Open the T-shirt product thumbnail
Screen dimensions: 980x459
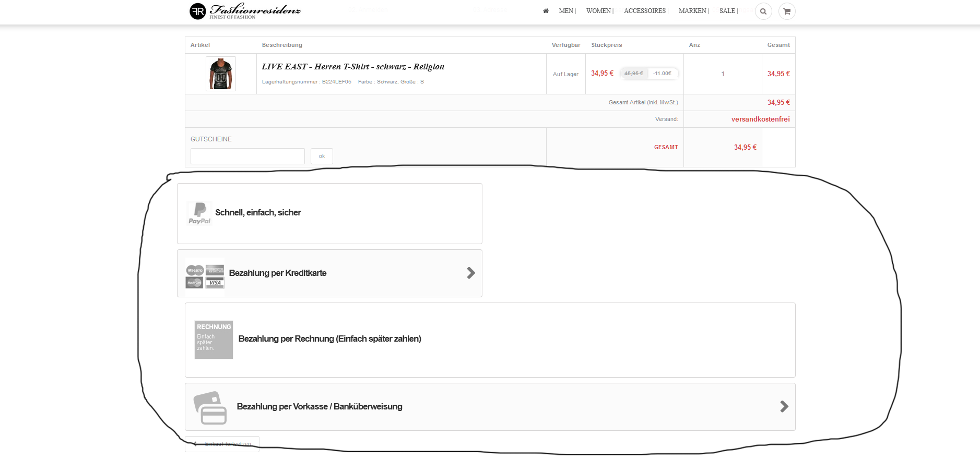(221, 74)
